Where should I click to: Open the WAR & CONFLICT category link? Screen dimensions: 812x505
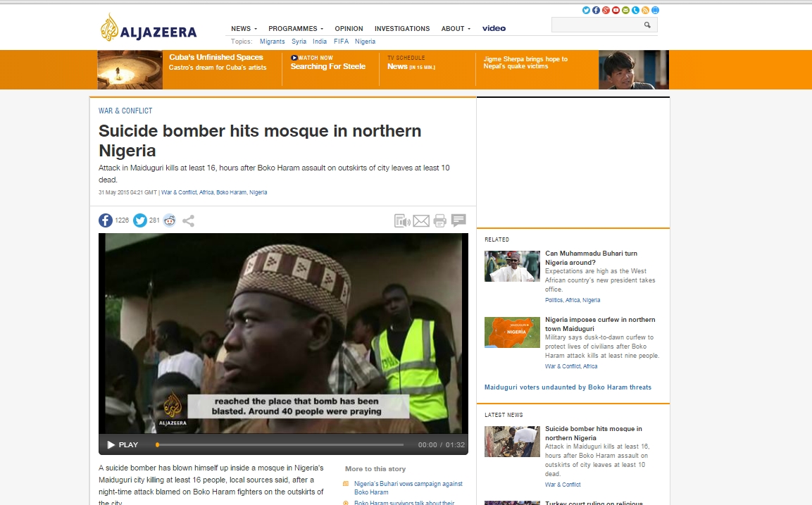pyautogui.click(x=125, y=111)
